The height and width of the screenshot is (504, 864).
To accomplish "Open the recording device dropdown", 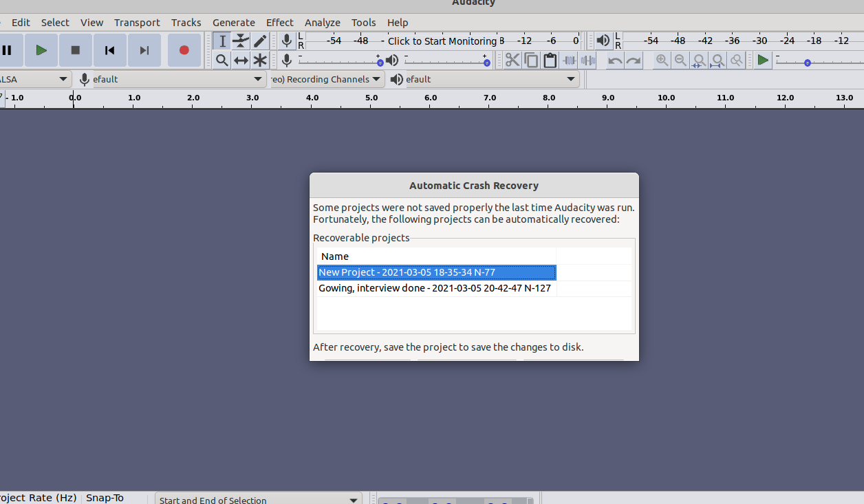I will point(178,79).
